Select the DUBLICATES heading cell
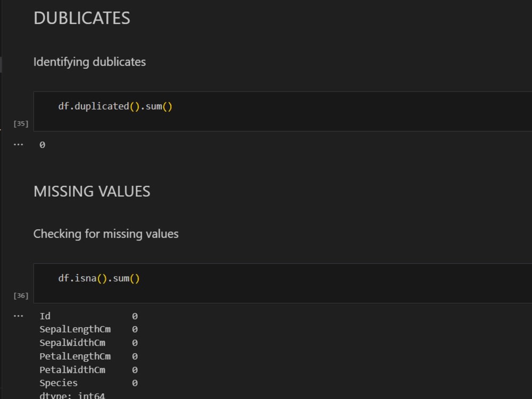 tap(81, 18)
